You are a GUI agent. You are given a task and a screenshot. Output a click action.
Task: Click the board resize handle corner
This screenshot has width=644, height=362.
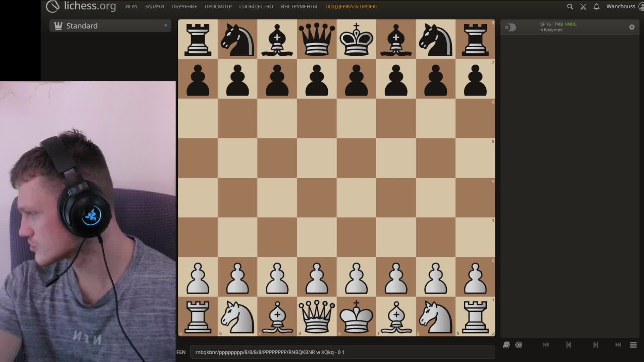[493, 334]
